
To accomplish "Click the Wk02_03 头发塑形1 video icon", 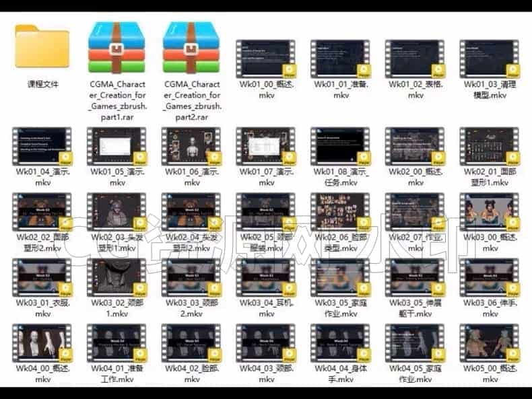I will 117,212.
